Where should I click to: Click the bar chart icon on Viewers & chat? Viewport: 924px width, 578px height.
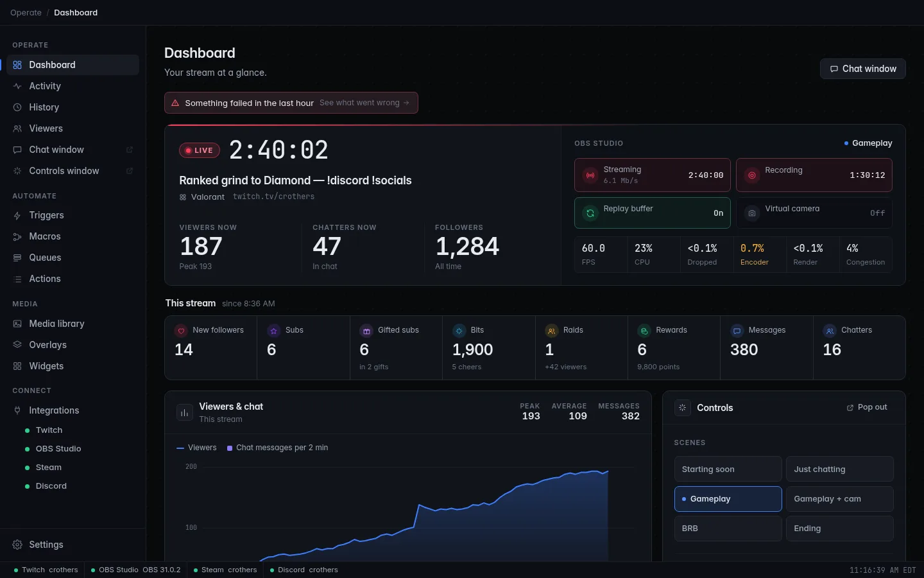click(185, 412)
